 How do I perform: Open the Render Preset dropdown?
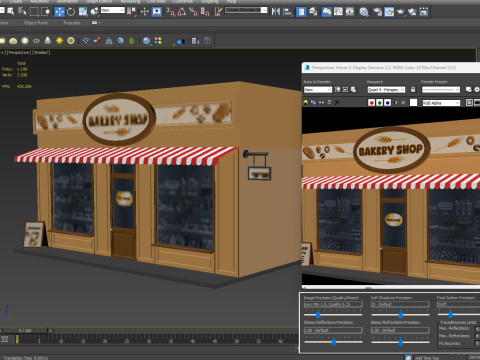[441, 89]
